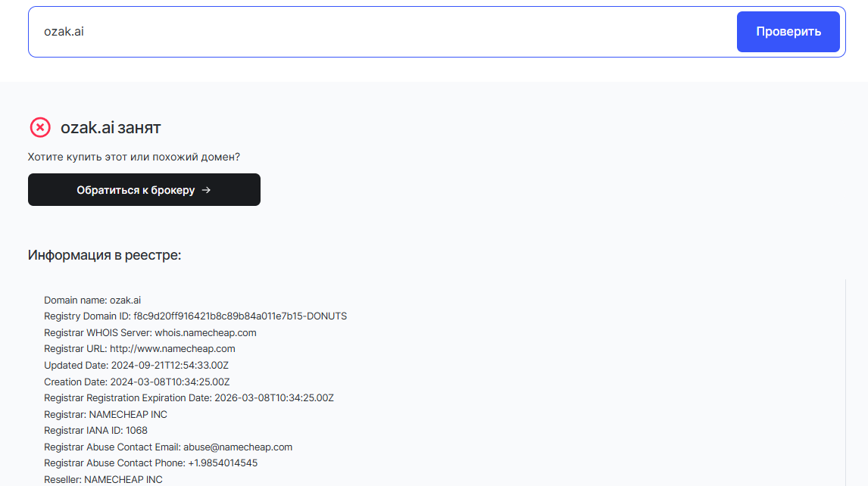Click the Информация в реестре heading

(x=105, y=255)
